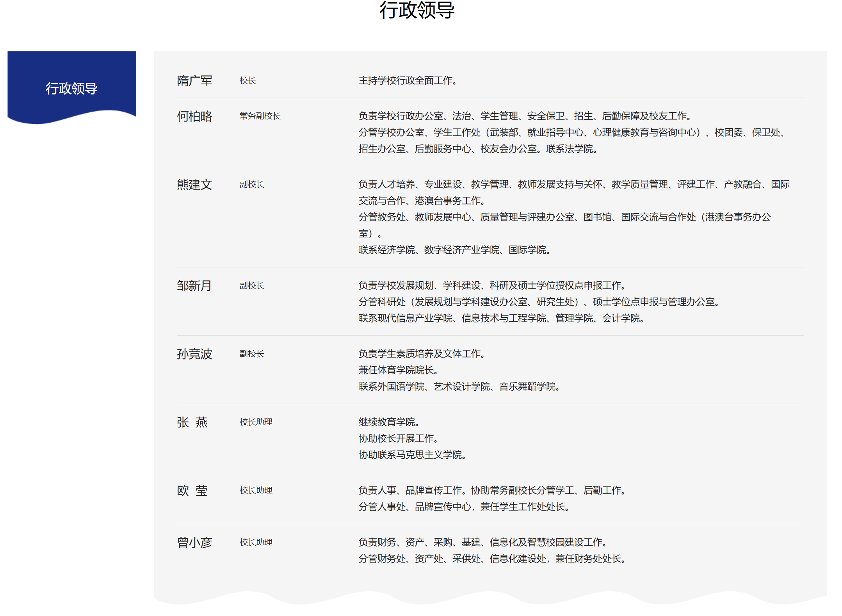This screenshot has height=616, width=842.
Task: Click the text 继续教育学院。
Action: click(x=390, y=422)
